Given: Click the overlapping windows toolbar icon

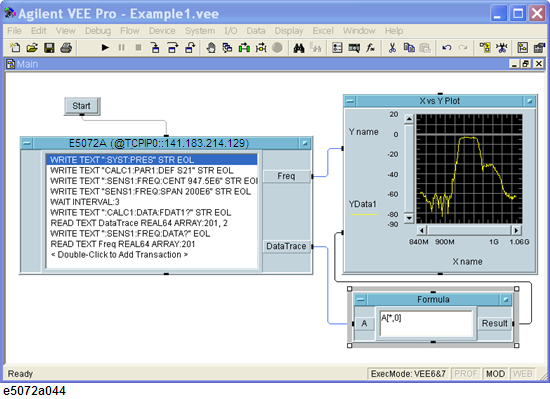Looking at the screenshot, I should point(228,48).
